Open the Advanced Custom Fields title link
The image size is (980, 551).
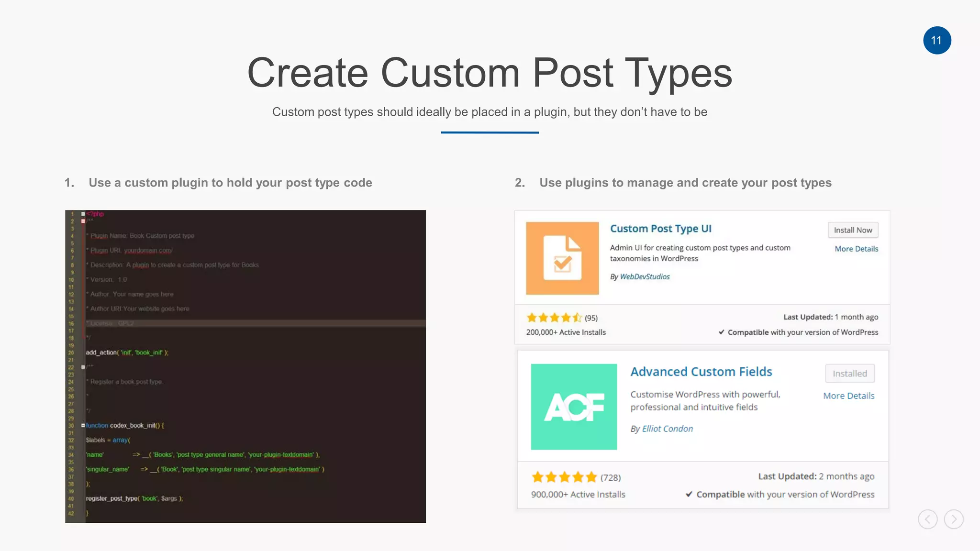coord(701,372)
